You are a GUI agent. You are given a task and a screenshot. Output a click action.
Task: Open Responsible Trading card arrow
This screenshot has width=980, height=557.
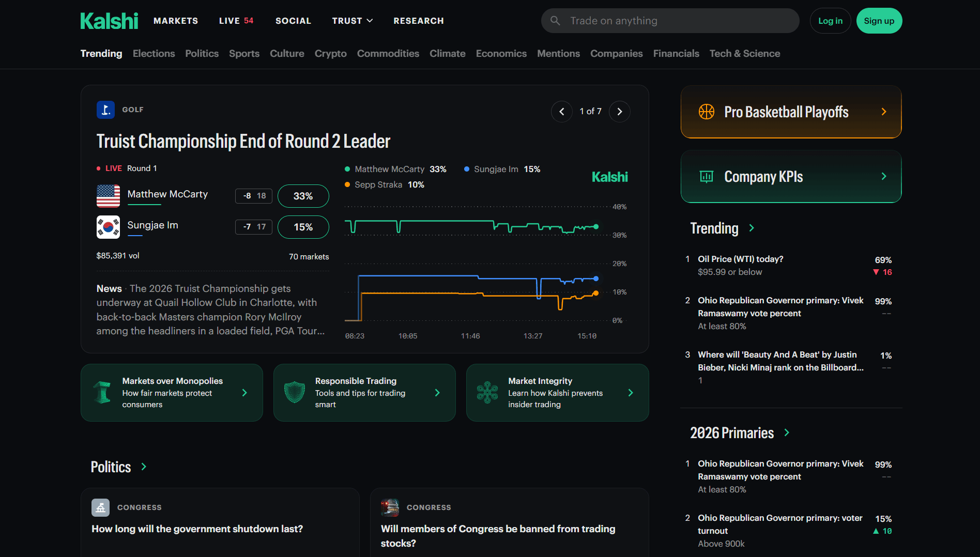pos(437,393)
